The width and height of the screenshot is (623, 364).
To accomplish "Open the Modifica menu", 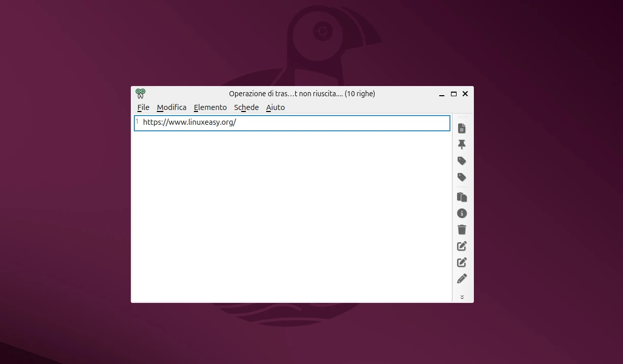I will click(172, 107).
